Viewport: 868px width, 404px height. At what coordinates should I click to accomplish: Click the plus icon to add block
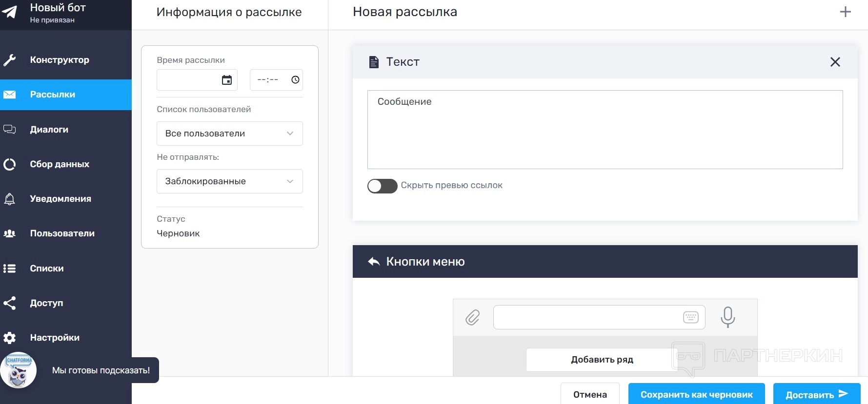point(845,12)
